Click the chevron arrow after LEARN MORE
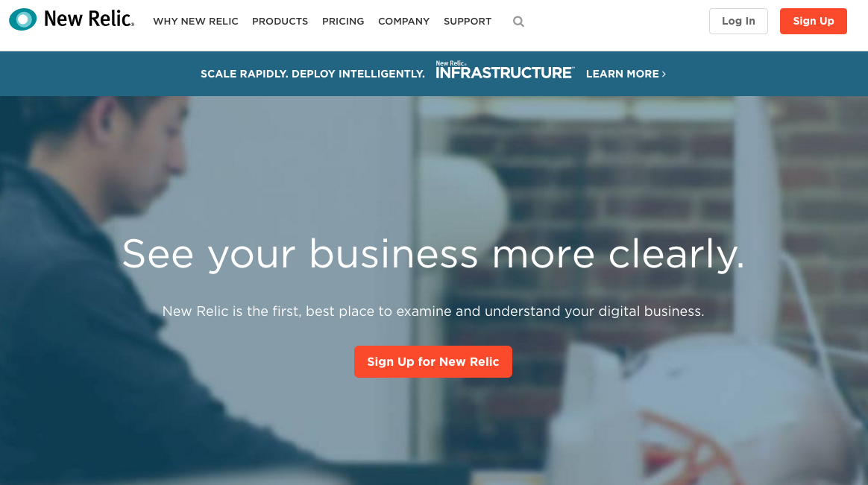The image size is (868, 485). tap(664, 74)
